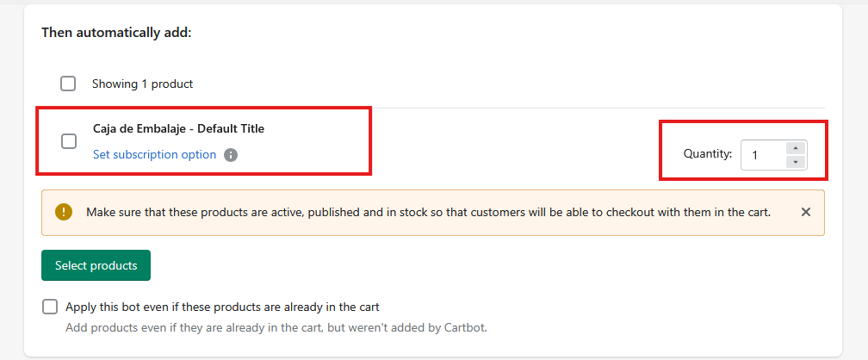The height and width of the screenshot is (360, 868).
Task: Click the 'Apply this bot even if' label
Action: pyautogui.click(x=222, y=307)
